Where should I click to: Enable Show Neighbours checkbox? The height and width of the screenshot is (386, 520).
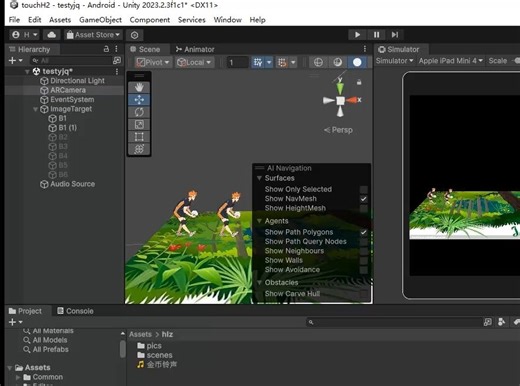point(364,251)
